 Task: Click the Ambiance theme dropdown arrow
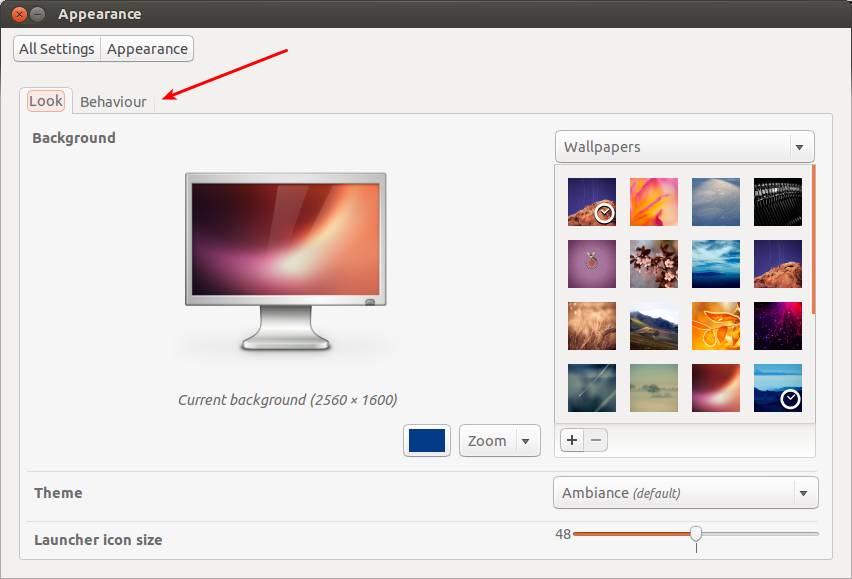[803, 493]
